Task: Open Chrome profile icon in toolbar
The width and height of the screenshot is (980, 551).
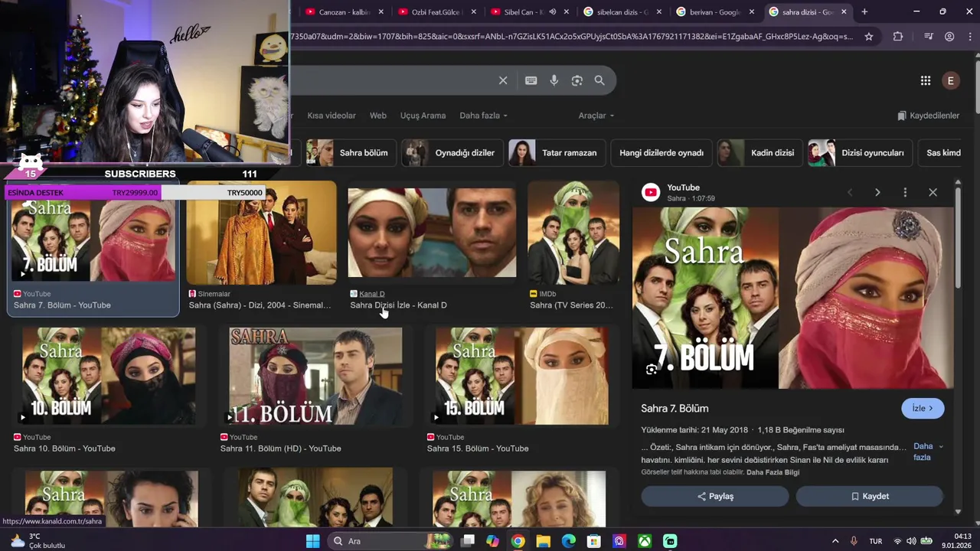Action: (x=949, y=36)
